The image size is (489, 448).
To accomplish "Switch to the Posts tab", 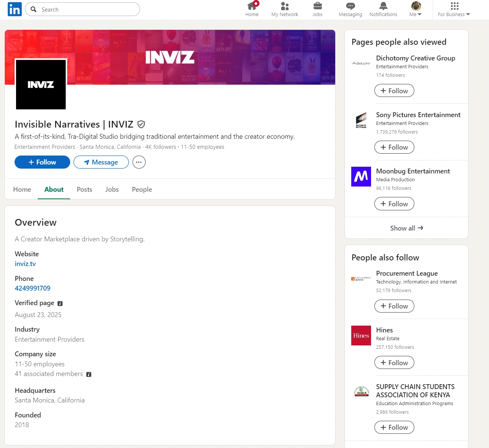I will (x=84, y=189).
